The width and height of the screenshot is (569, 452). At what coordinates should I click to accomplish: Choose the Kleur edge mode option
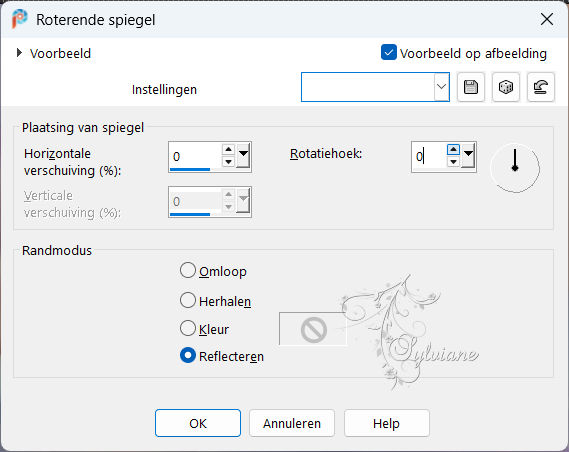188,328
